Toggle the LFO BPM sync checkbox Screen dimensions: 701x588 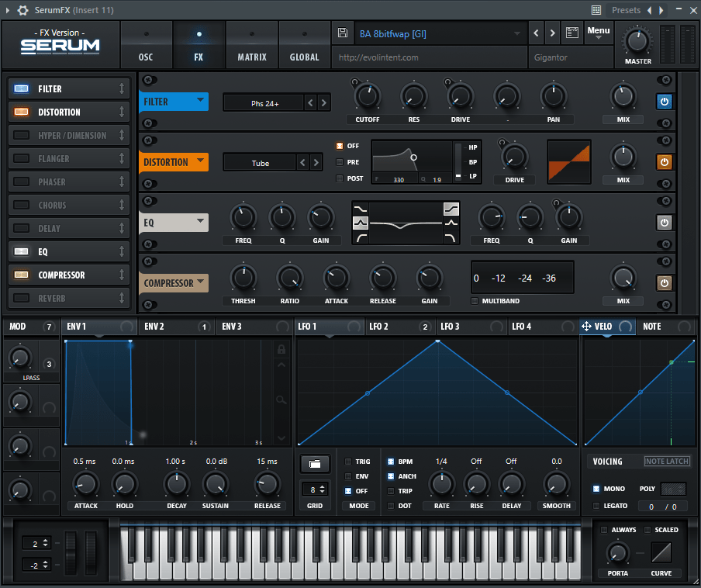click(x=391, y=462)
